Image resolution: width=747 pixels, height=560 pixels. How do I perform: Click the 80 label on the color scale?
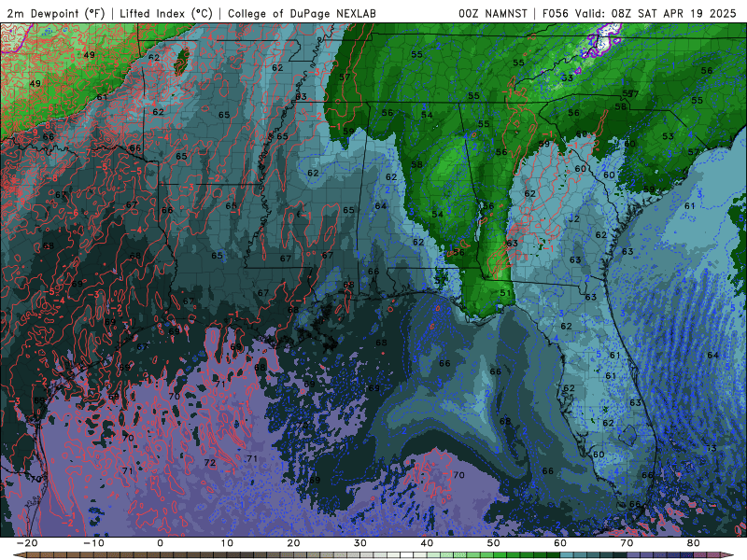(x=694, y=543)
